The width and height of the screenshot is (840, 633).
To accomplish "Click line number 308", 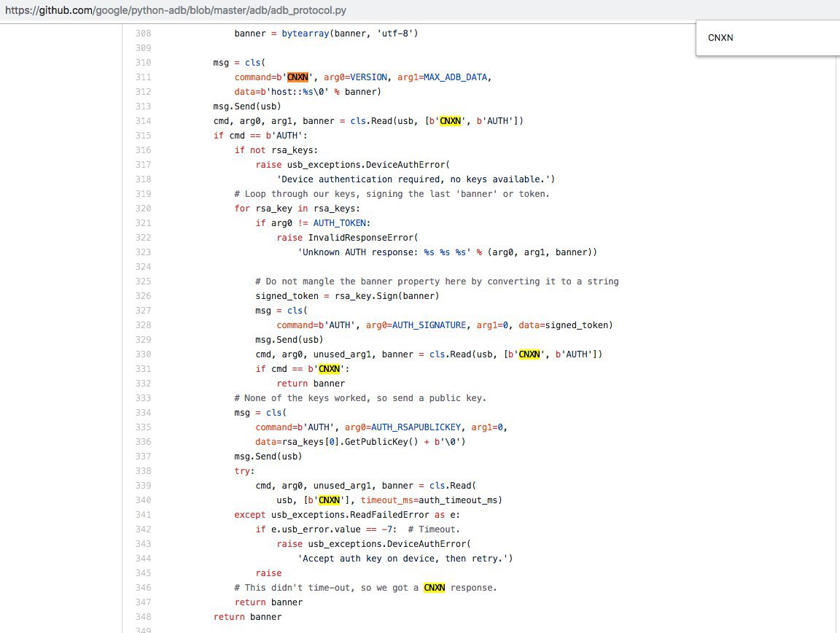I will click(x=144, y=34).
